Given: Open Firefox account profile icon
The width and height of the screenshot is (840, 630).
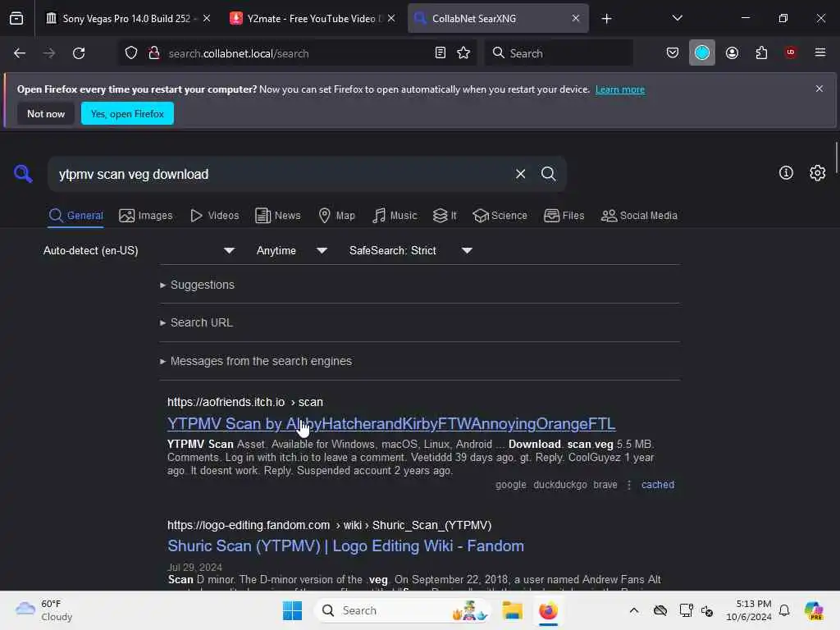Looking at the screenshot, I should pyautogui.click(x=732, y=52).
